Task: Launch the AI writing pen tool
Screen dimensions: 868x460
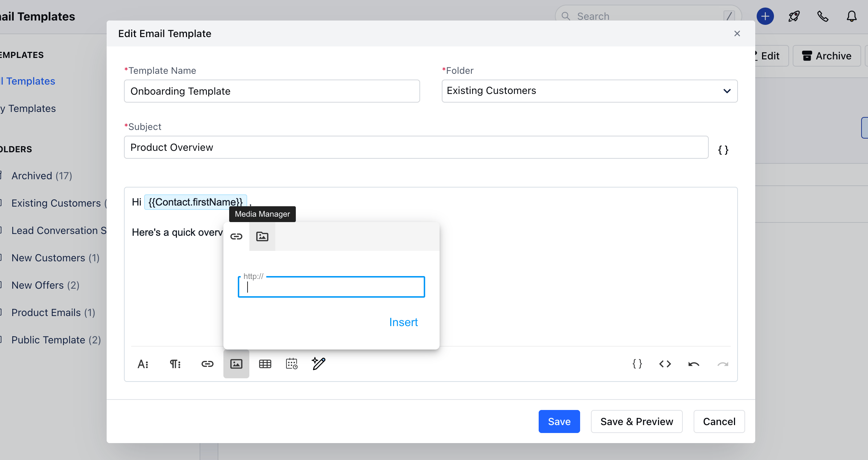Action: [x=319, y=364]
